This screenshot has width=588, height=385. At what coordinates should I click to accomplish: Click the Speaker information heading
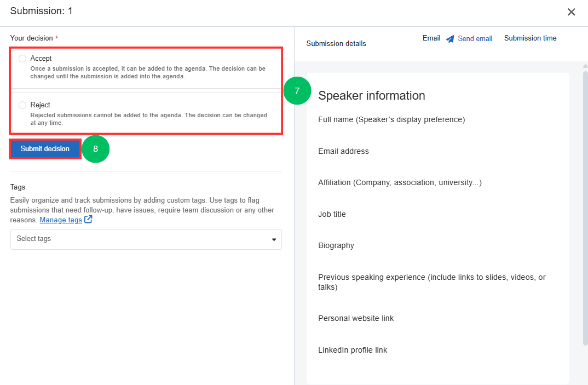[x=371, y=96]
